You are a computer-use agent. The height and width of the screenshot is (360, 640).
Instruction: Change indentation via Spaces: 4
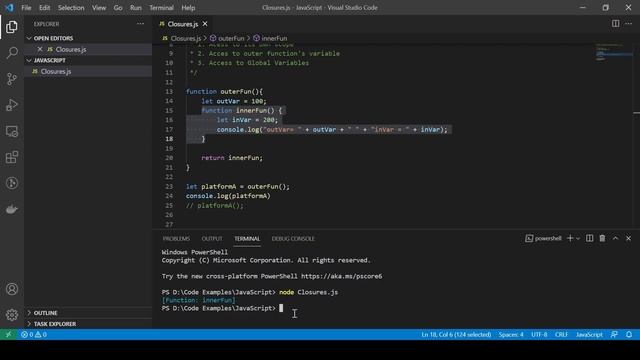click(x=511, y=334)
